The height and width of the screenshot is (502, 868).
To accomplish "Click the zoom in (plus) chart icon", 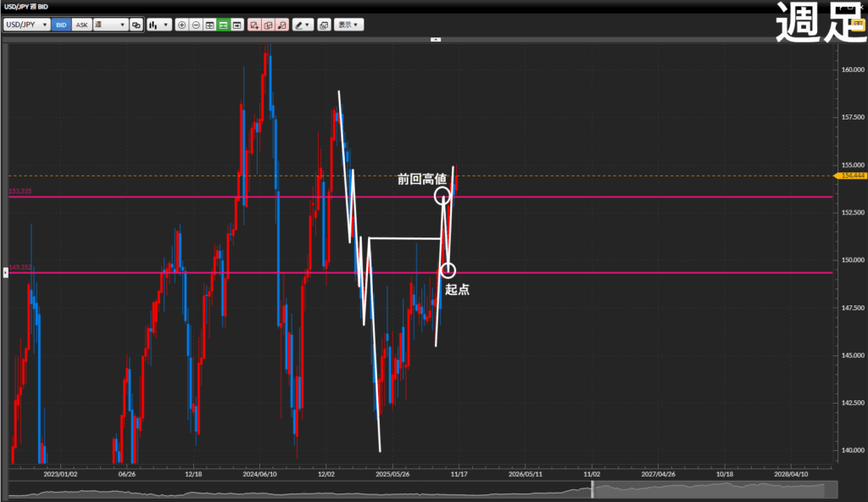I will click(x=181, y=25).
